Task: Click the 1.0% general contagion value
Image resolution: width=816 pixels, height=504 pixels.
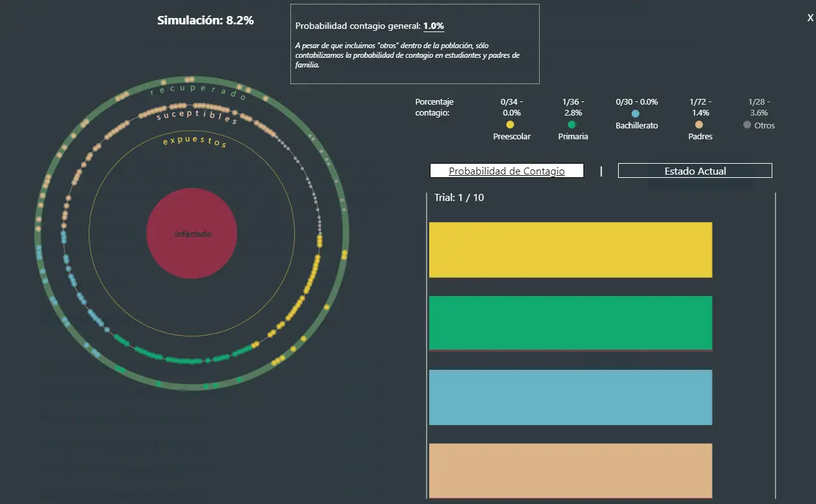Action: tap(433, 26)
